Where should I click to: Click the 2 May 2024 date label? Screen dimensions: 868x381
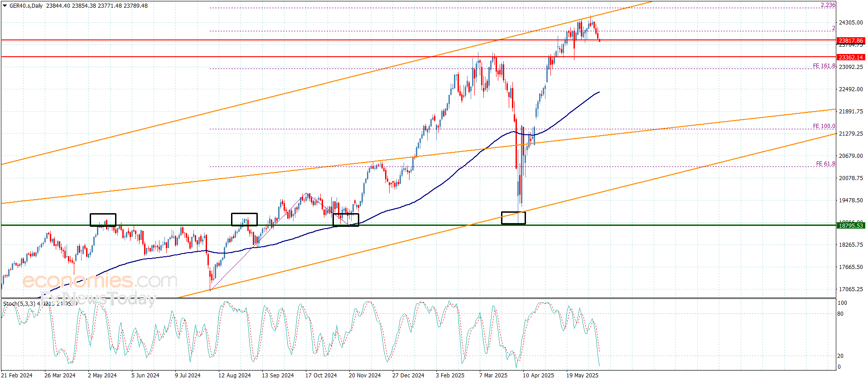(x=102, y=375)
